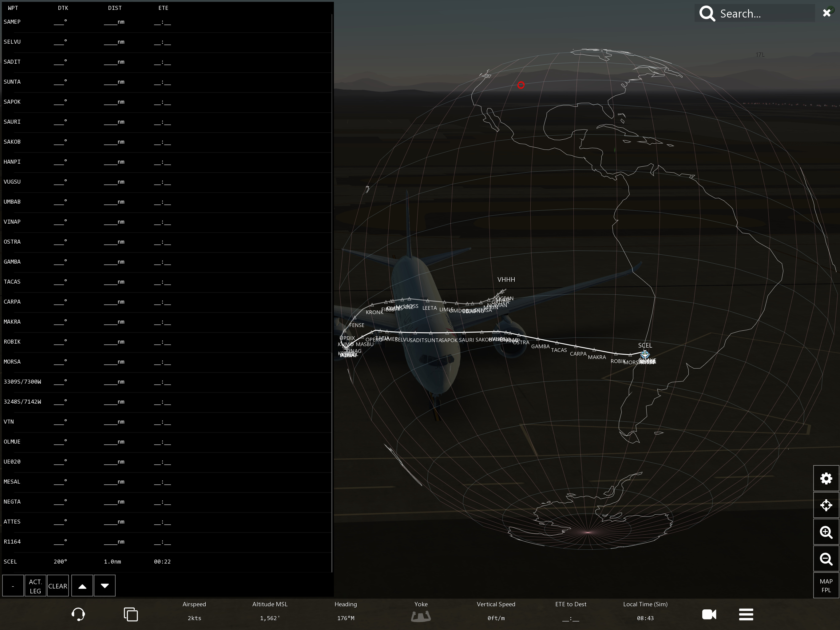Open the pages/windows stack icon
The width and height of the screenshot is (840, 630).
pos(131,614)
